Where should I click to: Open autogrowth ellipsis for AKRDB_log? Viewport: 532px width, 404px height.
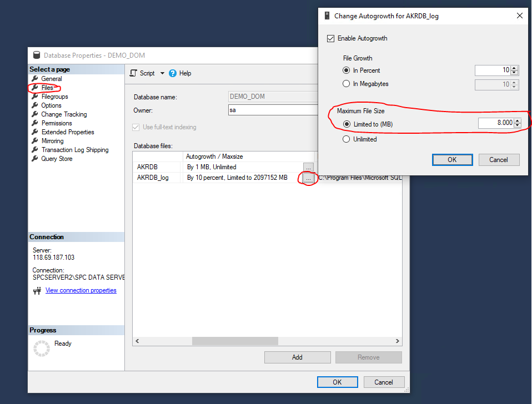[309, 178]
